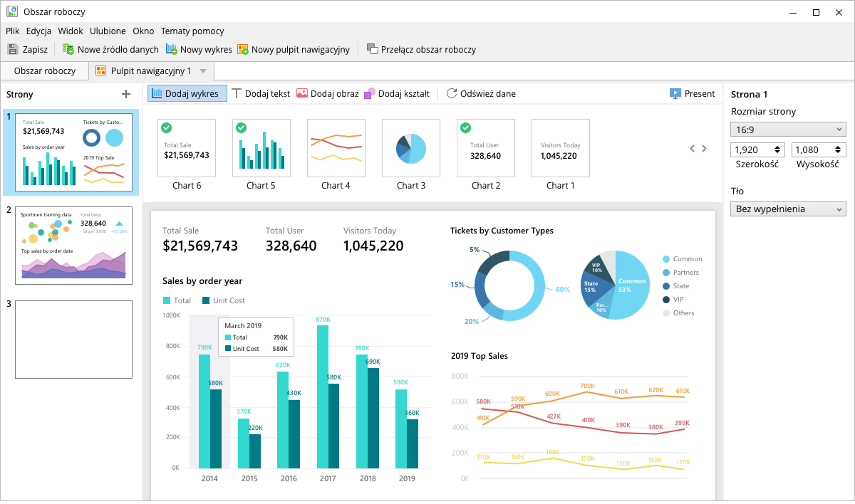855x504 pixels.
Task: Create a new dashboard (Nowy pulpit nawigacyjny)
Action: point(293,49)
